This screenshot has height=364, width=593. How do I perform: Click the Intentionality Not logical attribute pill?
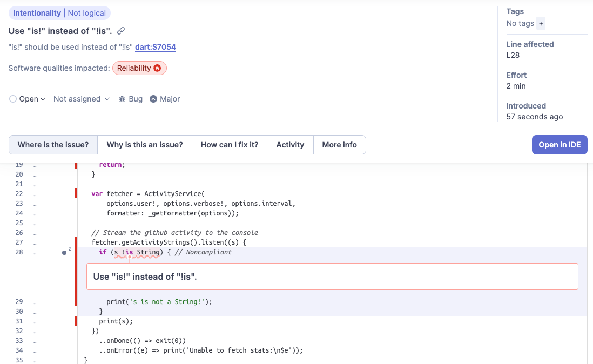coord(59,13)
